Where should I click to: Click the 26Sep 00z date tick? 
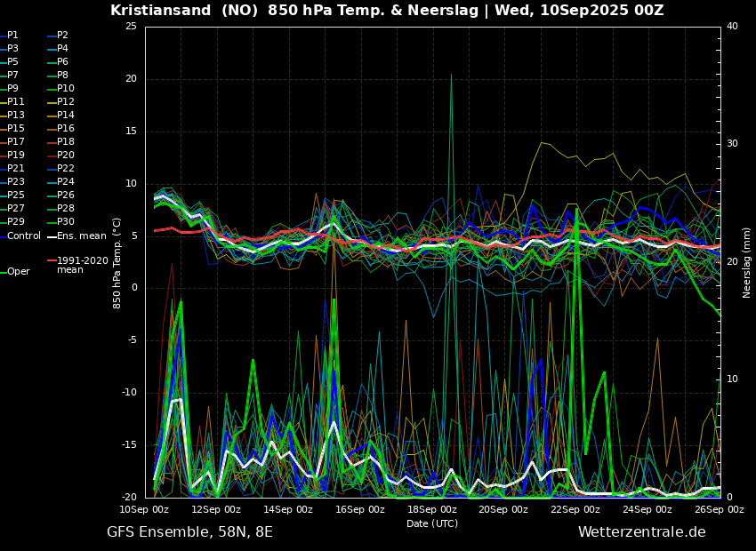point(719,509)
